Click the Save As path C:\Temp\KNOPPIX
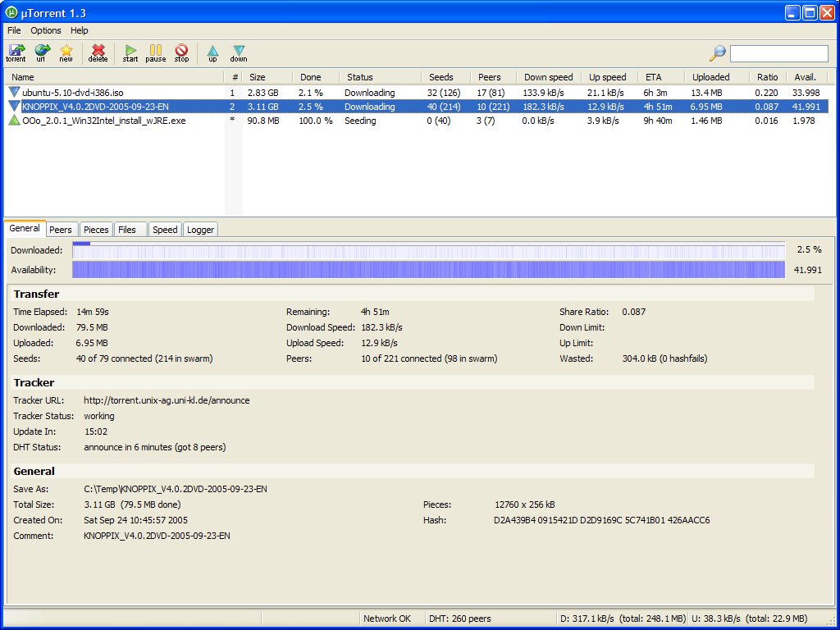Screen dimensions: 840x630 pos(176,489)
